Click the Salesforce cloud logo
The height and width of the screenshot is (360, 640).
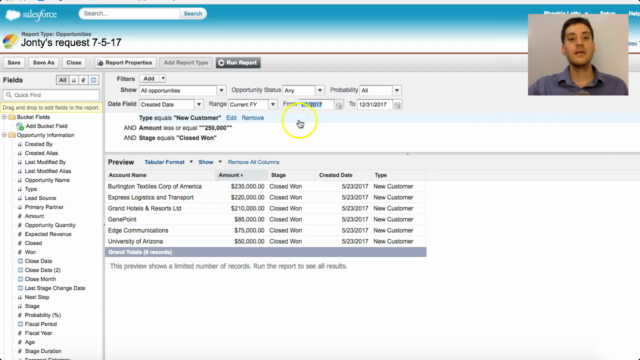pyautogui.click(x=13, y=15)
